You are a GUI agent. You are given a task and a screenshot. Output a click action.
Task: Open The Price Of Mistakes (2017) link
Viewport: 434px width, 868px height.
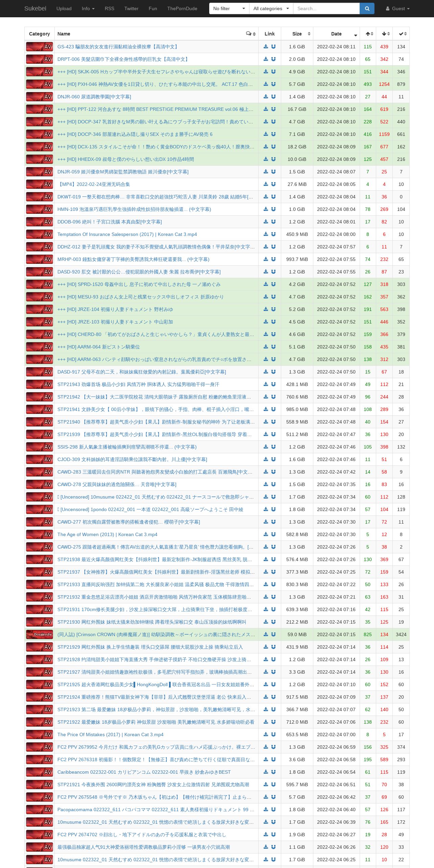(110, 734)
